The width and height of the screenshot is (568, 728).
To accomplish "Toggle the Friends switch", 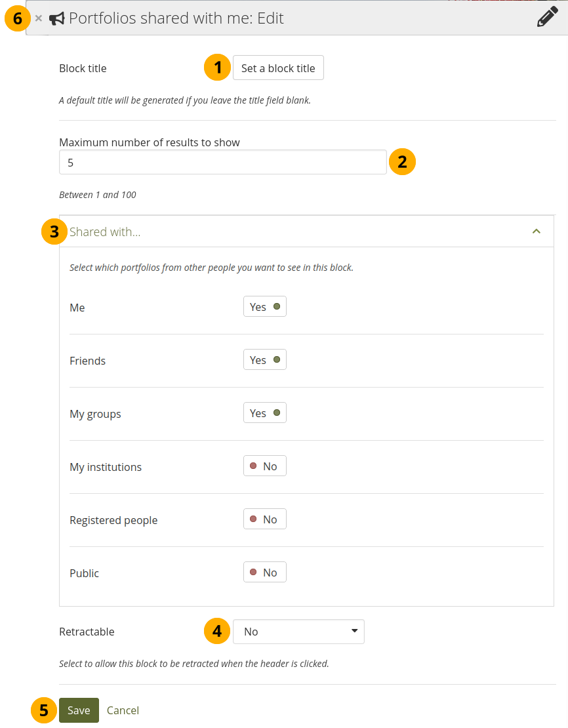I will [x=264, y=360].
